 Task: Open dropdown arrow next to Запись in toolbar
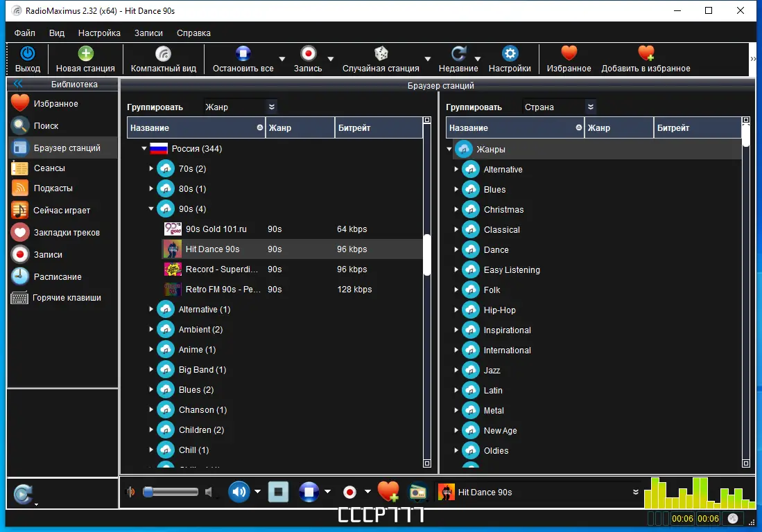click(x=331, y=59)
